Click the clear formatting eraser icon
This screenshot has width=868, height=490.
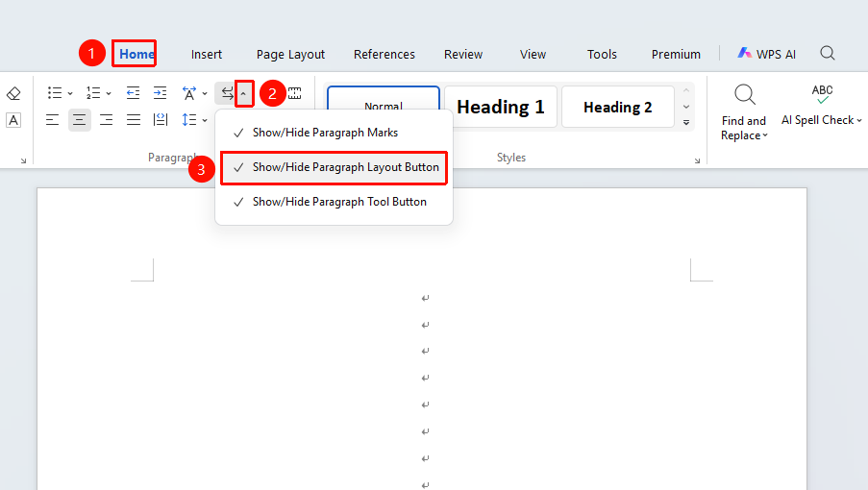[13, 93]
